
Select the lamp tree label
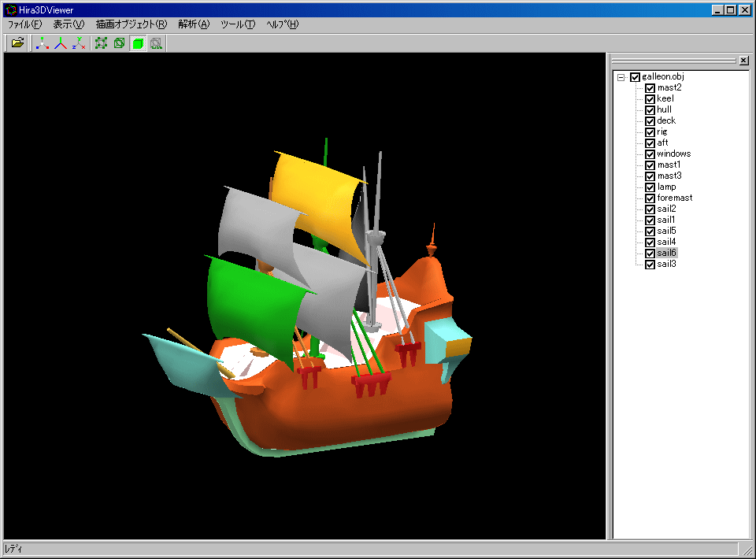point(666,187)
